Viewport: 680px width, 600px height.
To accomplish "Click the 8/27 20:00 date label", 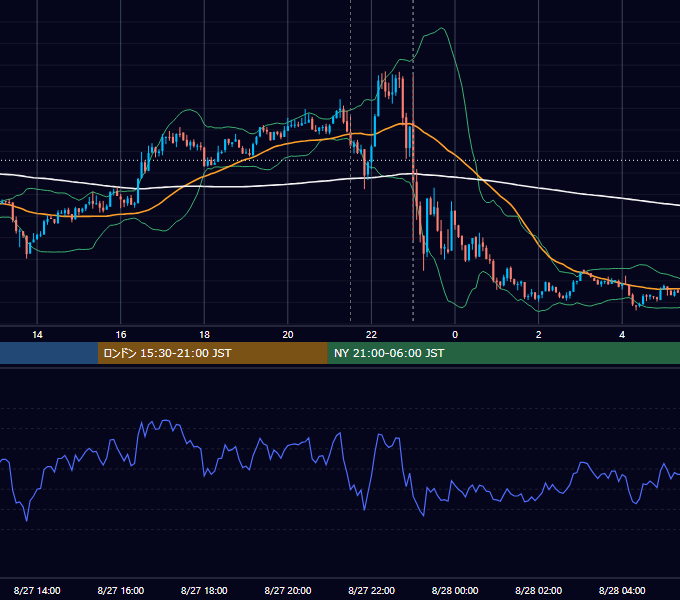I will pyautogui.click(x=288, y=590).
